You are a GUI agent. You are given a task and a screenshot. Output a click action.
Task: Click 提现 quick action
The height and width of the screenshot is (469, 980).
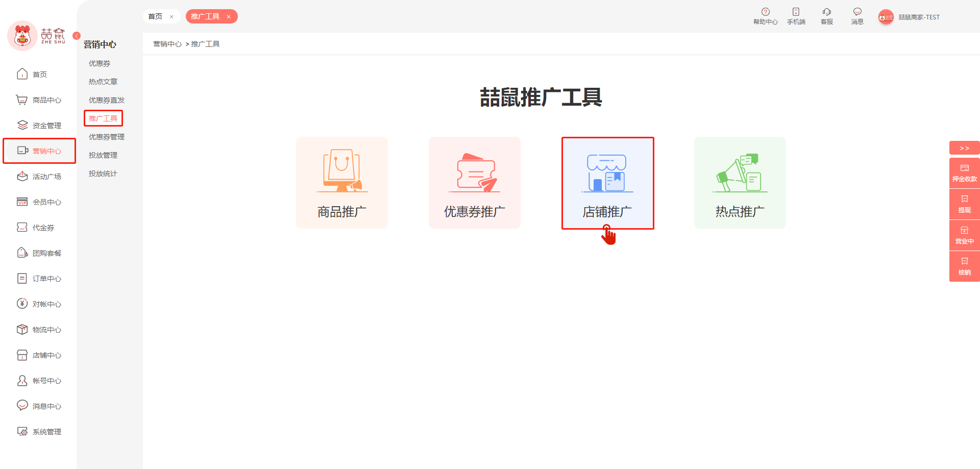[965, 205]
